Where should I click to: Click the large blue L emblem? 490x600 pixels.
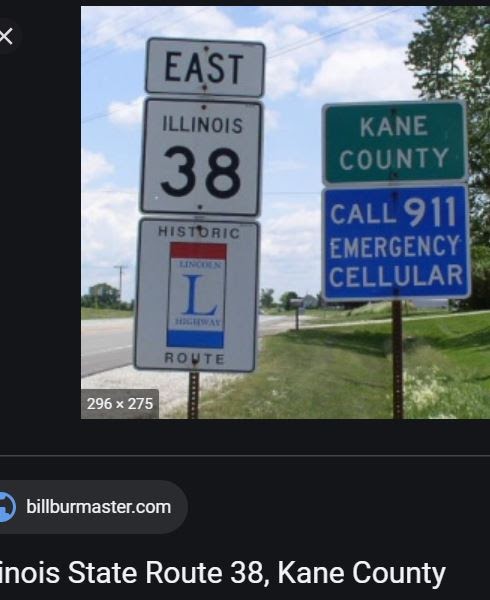tap(199, 294)
